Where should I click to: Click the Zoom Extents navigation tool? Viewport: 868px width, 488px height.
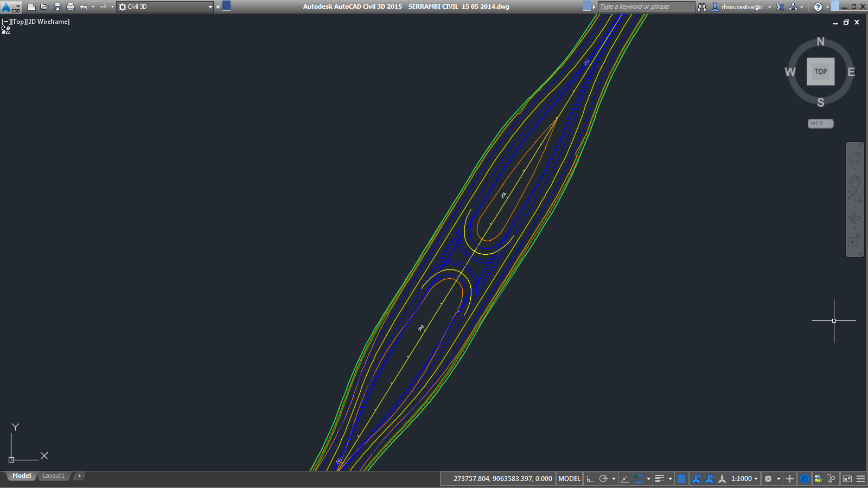pos(855,196)
